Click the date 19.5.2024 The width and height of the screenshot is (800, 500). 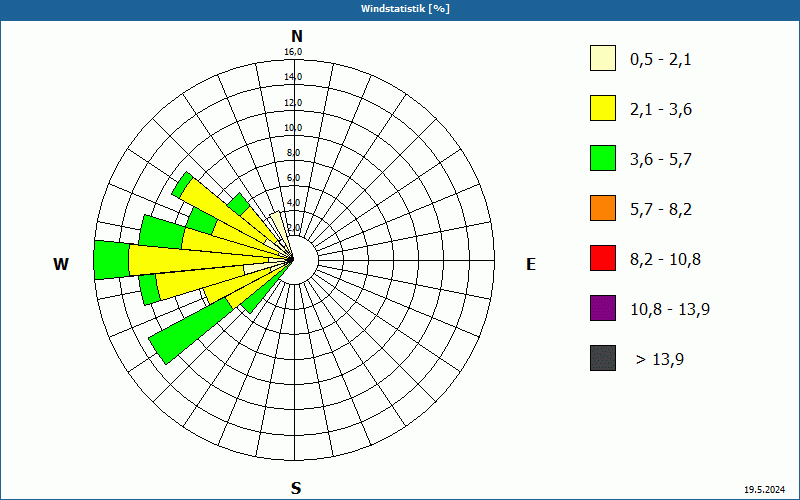pos(764,490)
